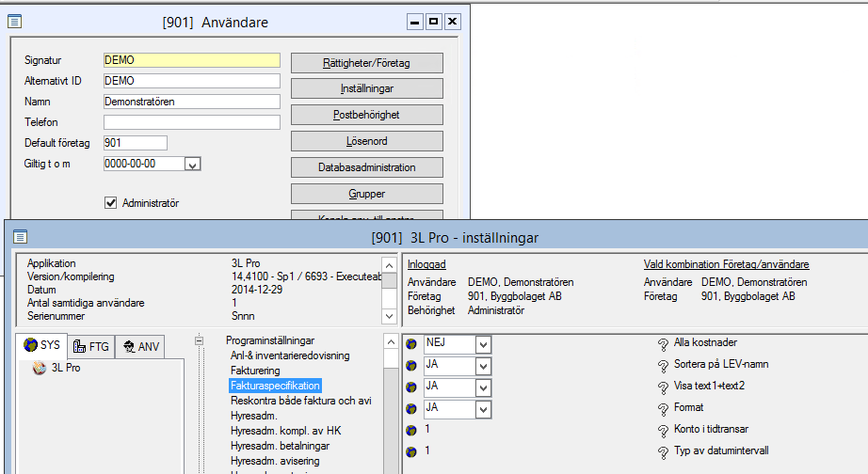The height and width of the screenshot is (474, 868).
Task: Click the Version/kompilering row in the info list
Action: pos(203,276)
